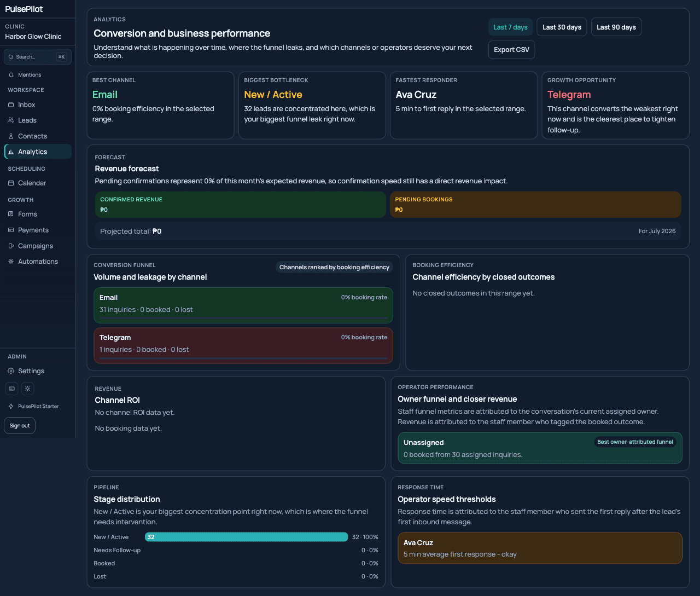Go to Leads via the people icon
This screenshot has width=700, height=596.
pos(11,120)
